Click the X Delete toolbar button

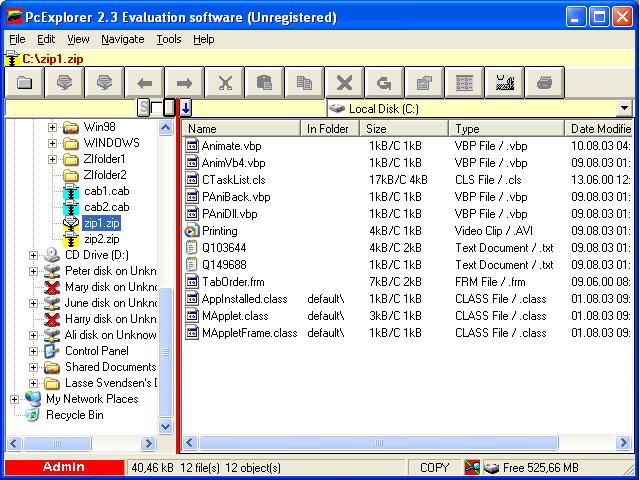point(344,83)
